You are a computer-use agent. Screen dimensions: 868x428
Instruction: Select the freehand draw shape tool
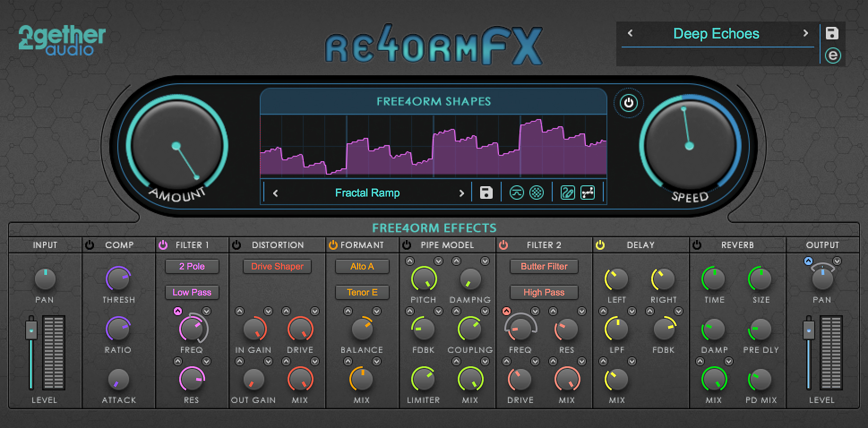click(567, 193)
